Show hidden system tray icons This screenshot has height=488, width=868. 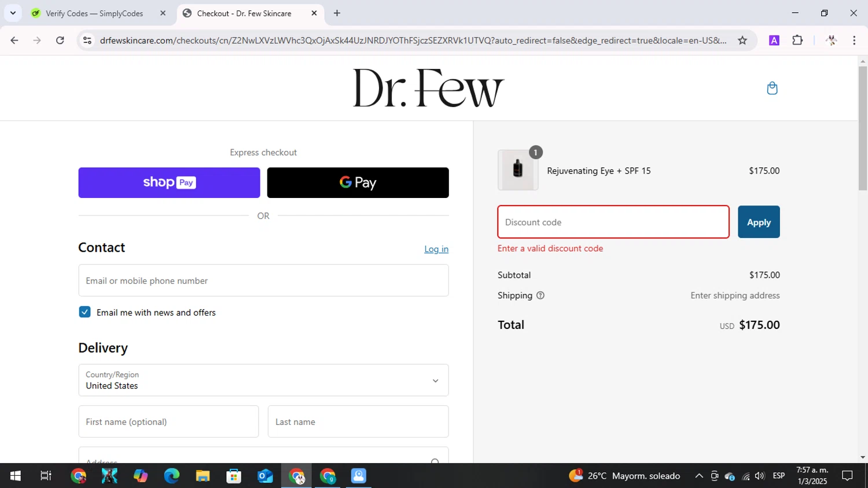[x=699, y=476]
